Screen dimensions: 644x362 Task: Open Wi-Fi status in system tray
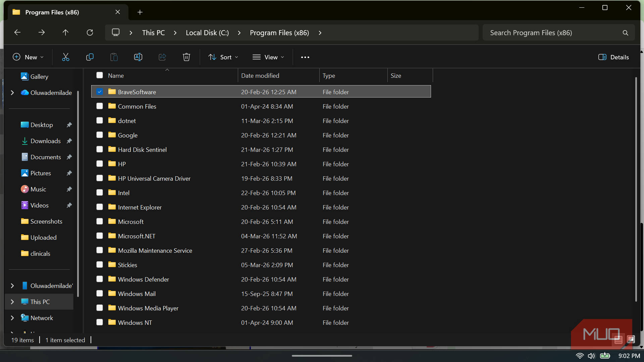click(x=580, y=356)
